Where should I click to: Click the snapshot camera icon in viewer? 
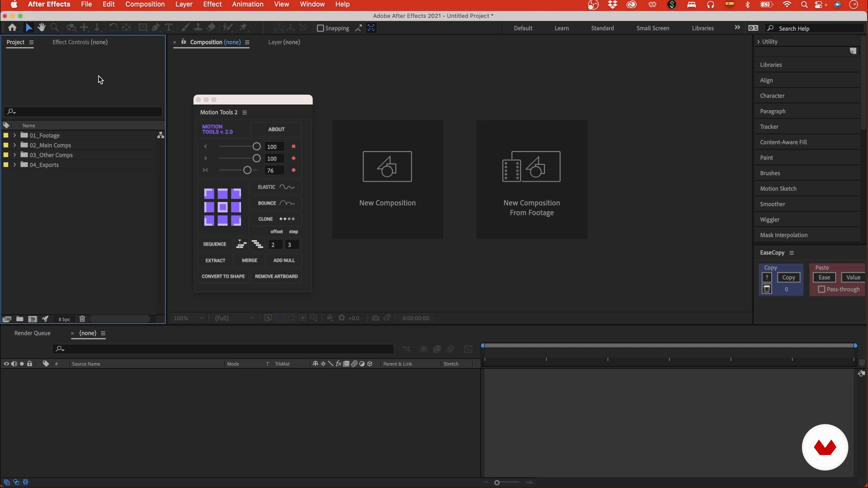coord(375,318)
